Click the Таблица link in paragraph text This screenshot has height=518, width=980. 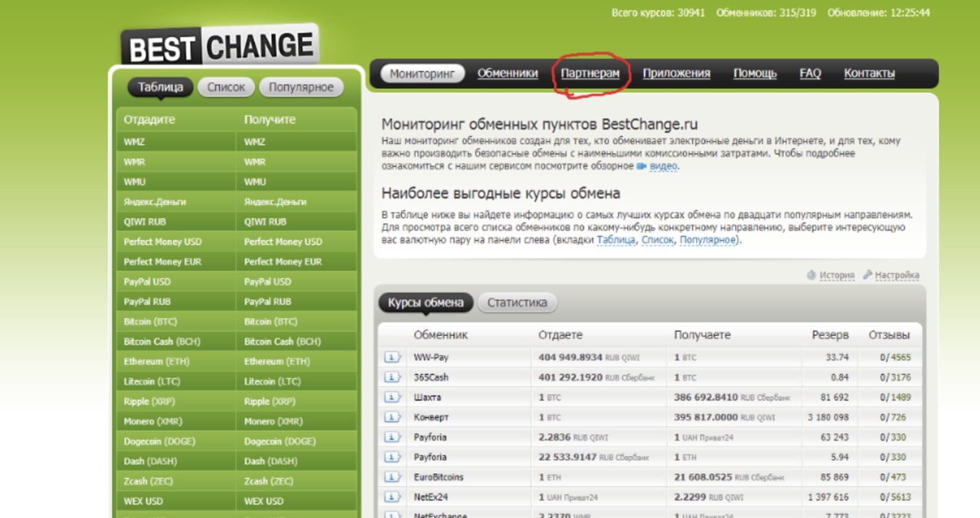tap(616, 240)
